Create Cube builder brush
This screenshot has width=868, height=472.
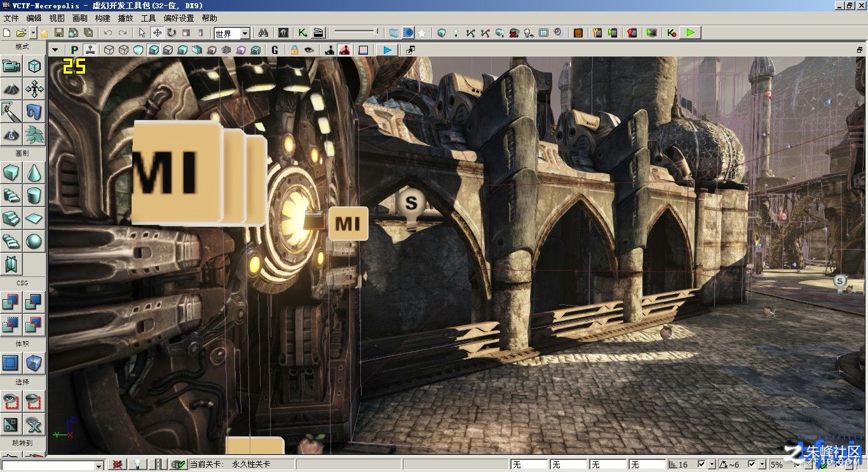click(x=11, y=172)
